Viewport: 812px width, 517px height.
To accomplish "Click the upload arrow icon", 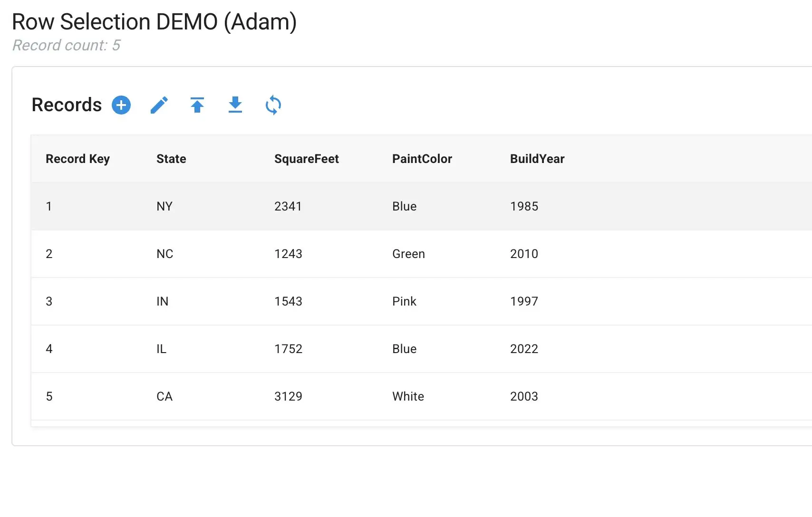I will coord(197,105).
